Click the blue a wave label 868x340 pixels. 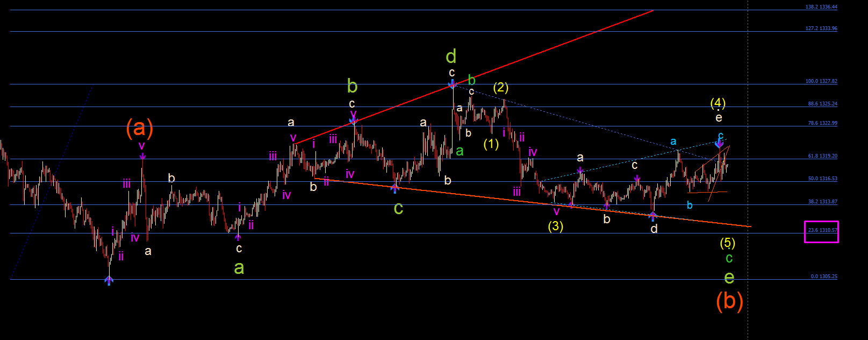coord(673,141)
